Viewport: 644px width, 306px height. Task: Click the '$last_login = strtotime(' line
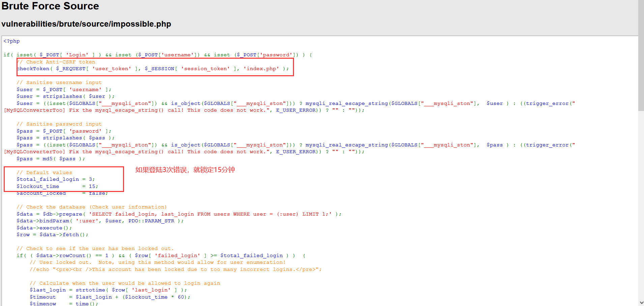(x=108, y=290)
